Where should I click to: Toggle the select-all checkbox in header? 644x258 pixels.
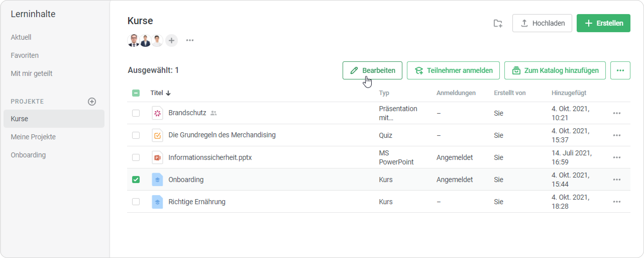coord(136,93)
